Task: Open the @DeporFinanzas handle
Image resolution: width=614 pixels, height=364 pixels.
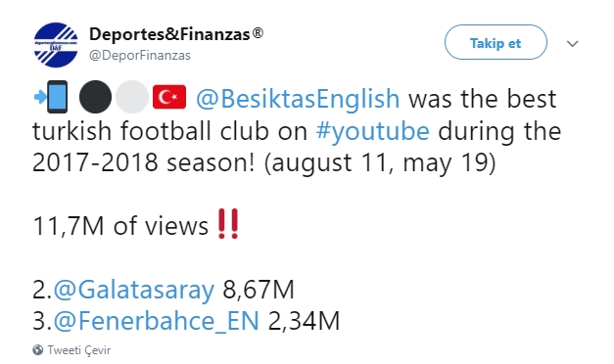Action: 140,55
